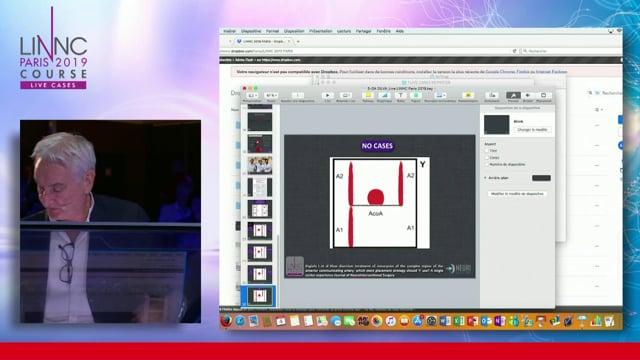
Task: Enable the Corps checkbox in Aspect
Action: [x=487, y=158]
